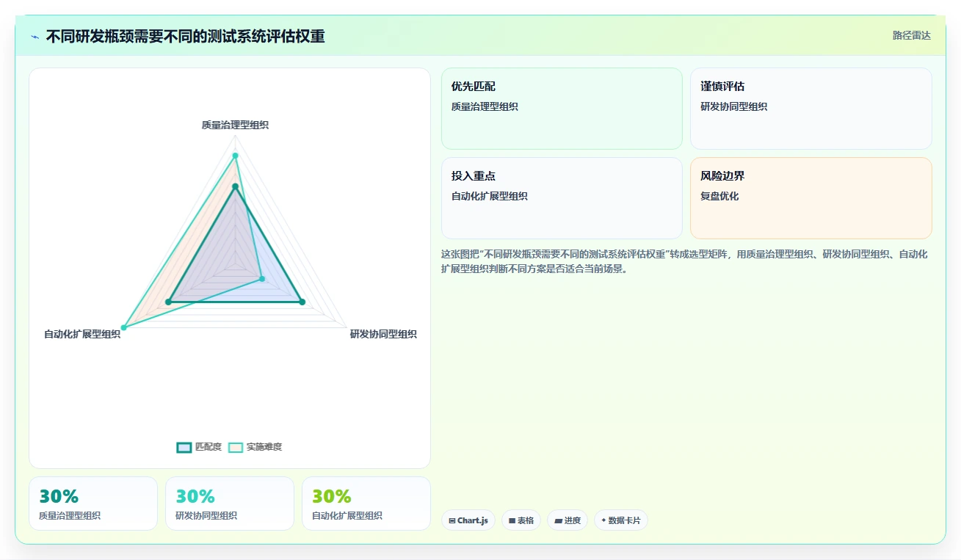Click 研发协同型组织 text in the 谨慎评估 card
This screenshot has width=961, height=560.
point(734,106)
